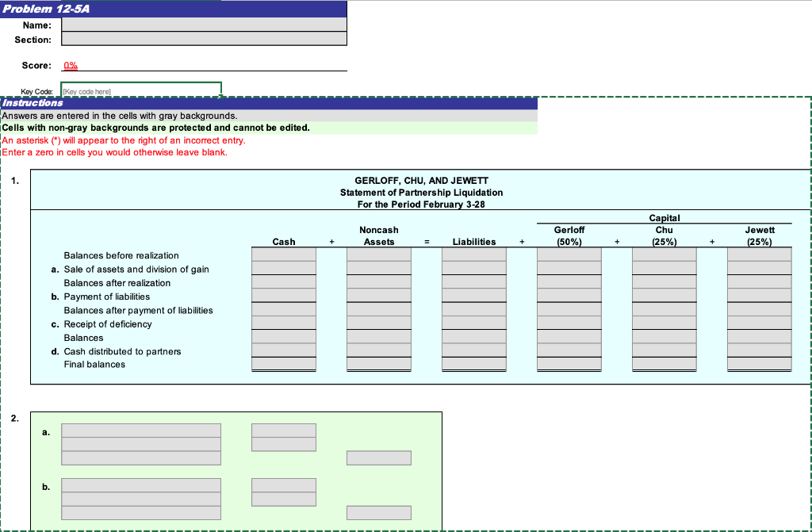812x532 pixels.
Task: Click the Name input cell
Action: [204, 25]
